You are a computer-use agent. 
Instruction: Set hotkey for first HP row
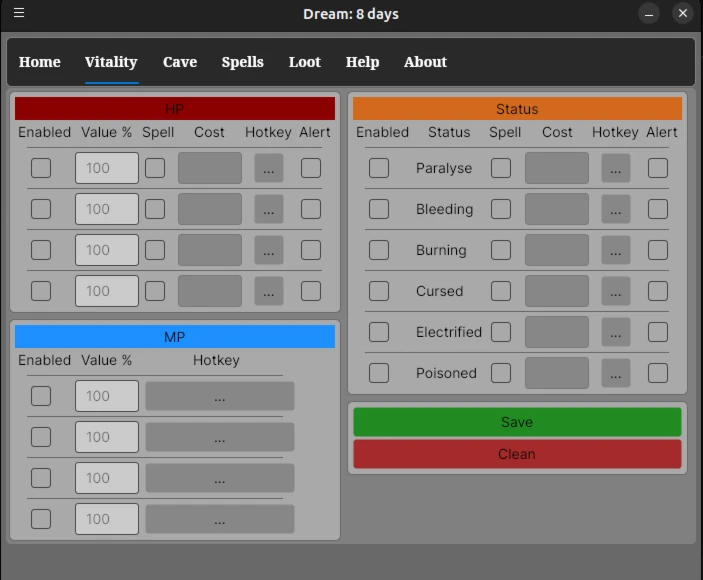[x=269, y=168]
